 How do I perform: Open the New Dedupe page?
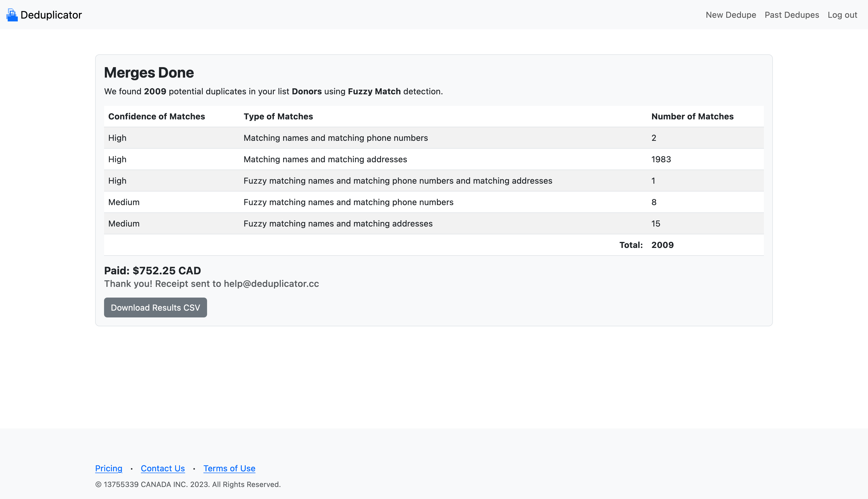pyautogui.click(x=730, y=15)
